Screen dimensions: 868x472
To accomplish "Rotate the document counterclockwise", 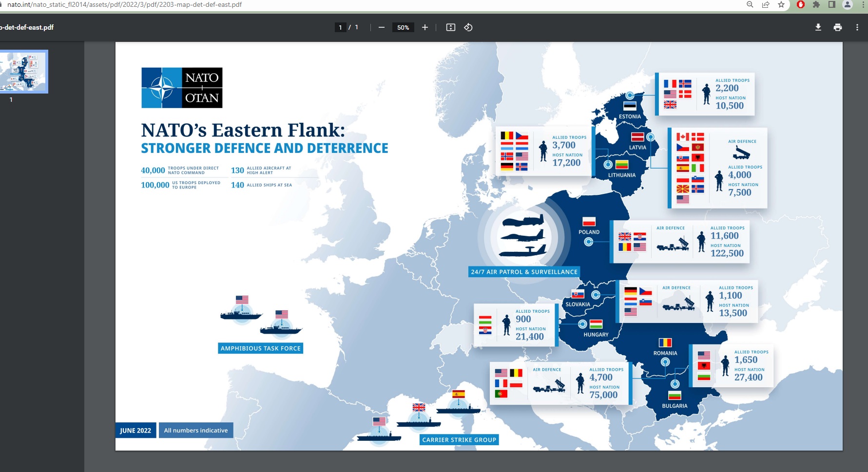I will 468,27.
